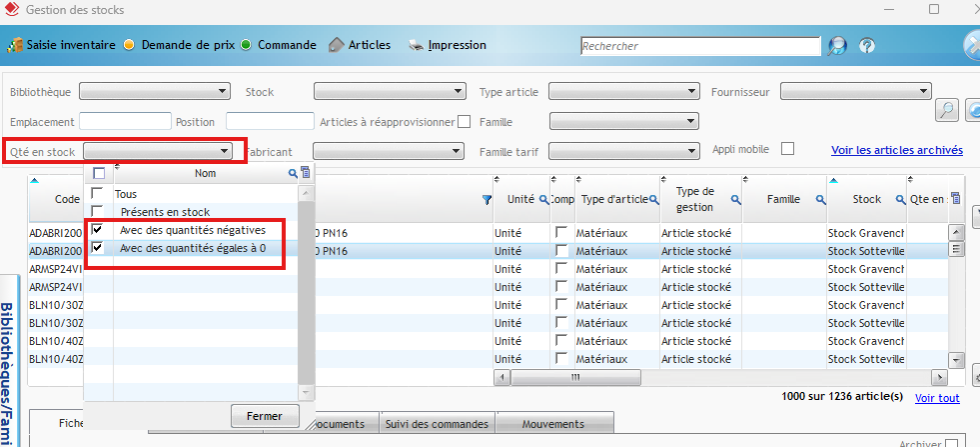Viewport: 980px width, 447px height.
Task: Open the Famille tarif dropdown
Action: pyautogui.click(x=623, y=151)
